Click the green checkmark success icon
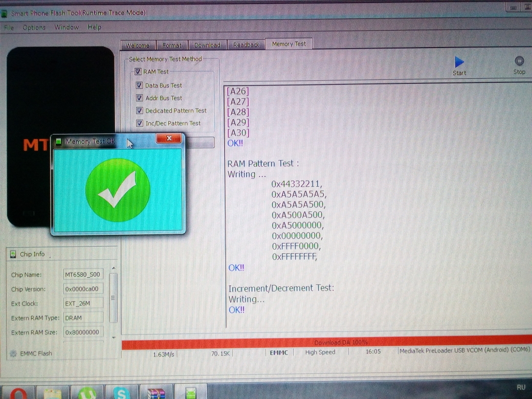The width and height of the screenshot is (532, 399). click(x=118, y=190)
